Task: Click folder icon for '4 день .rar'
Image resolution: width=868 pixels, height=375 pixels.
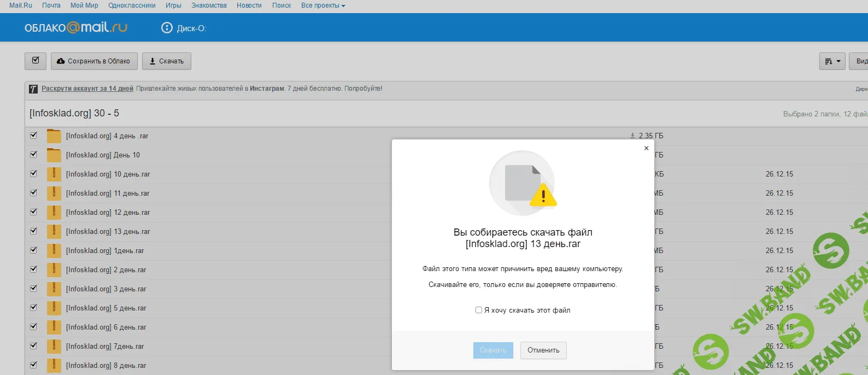Action: (x=54, y=136)
